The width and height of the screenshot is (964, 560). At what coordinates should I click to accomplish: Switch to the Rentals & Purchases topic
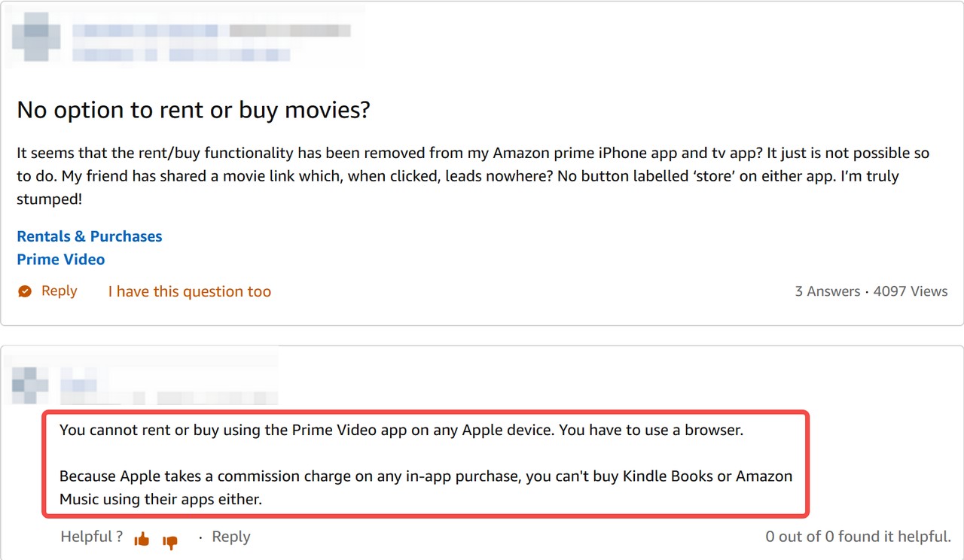[89, 236]
